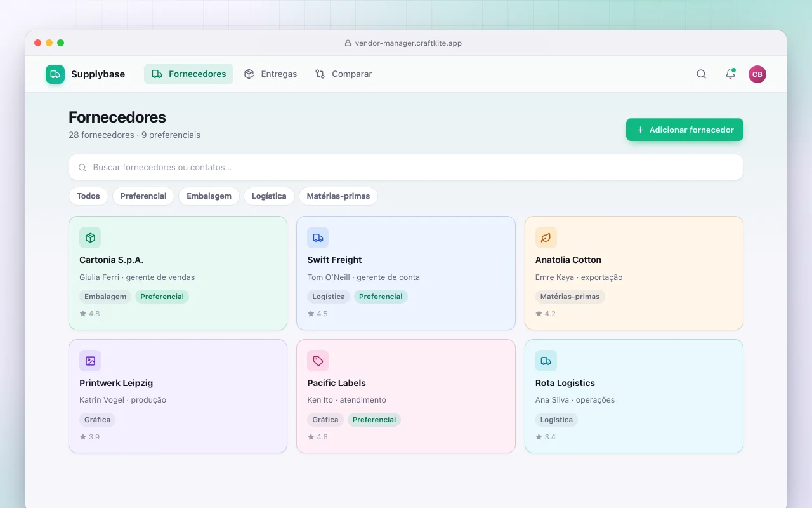Click the contact 'Ken Ito · atendimento'

(x=346, y=400)
